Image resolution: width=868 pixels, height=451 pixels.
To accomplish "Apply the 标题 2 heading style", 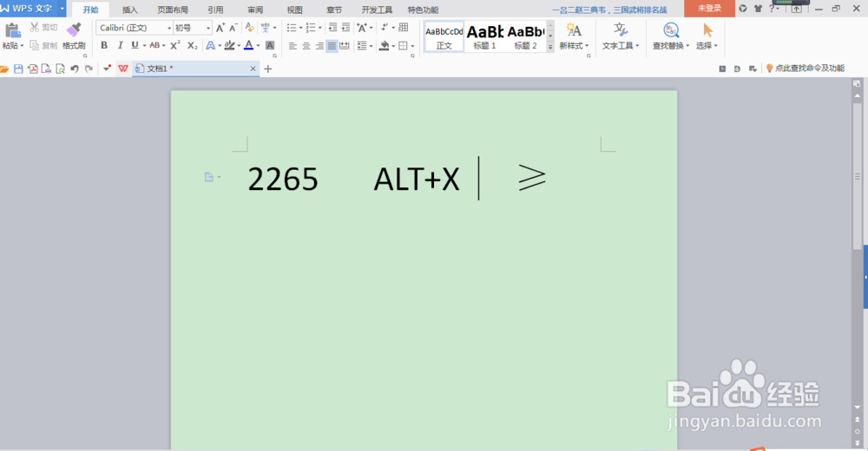I will [525, 37].
